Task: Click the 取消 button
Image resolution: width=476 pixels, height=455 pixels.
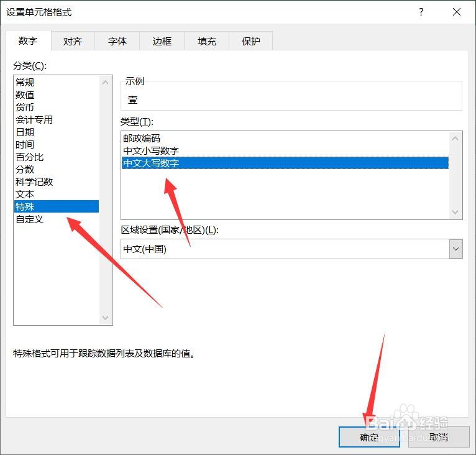Action: pyautogui.click(x=439, y=438)
